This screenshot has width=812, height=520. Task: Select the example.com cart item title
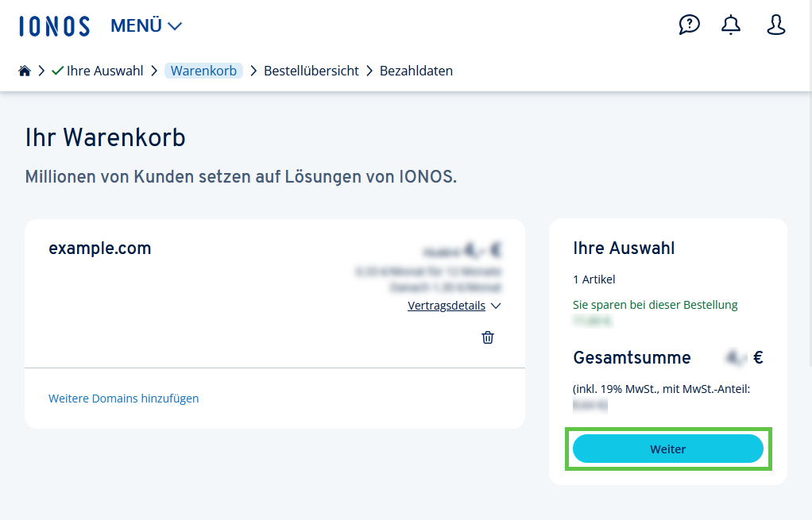click(x=100, y=248)
